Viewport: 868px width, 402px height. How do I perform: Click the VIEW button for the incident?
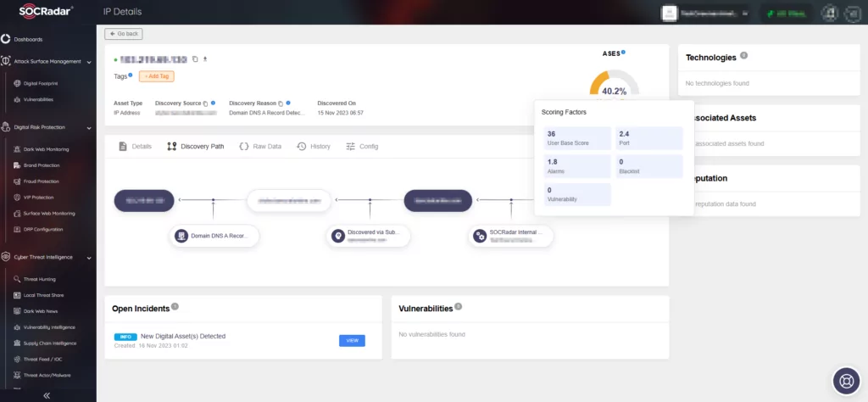click(x=352, y=341)
